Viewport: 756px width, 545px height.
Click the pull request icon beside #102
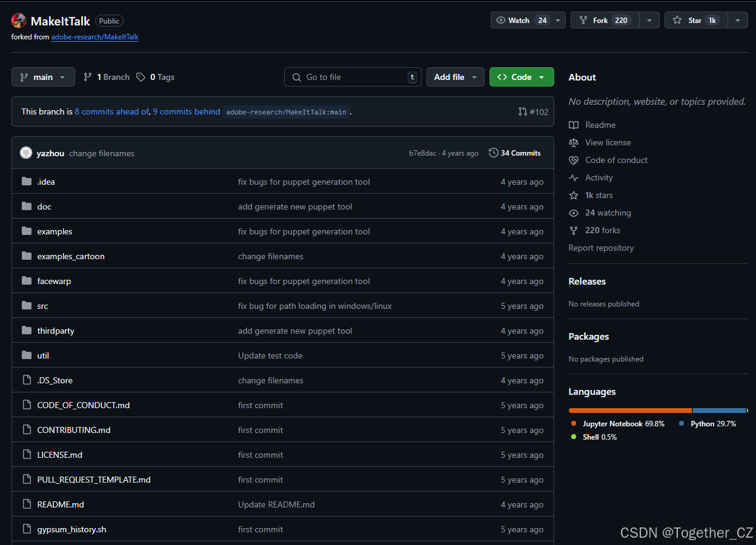click(x=523, y=111)
